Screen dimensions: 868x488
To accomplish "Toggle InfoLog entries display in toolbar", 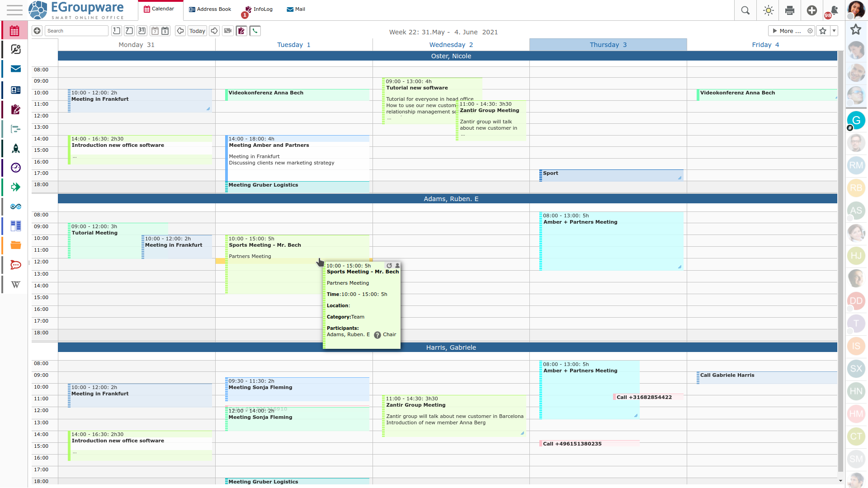I will 241,31.
